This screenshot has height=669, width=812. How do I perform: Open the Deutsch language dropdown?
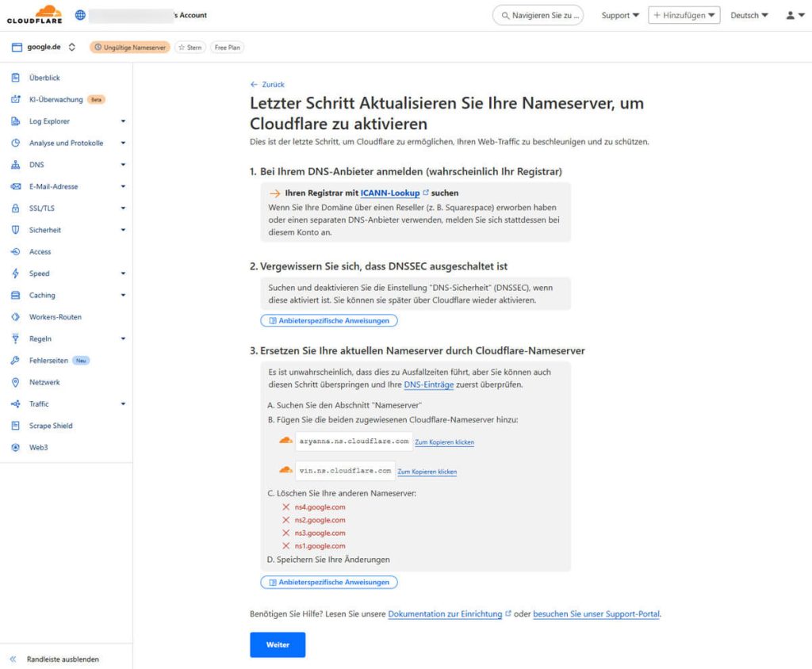point(749,16)
